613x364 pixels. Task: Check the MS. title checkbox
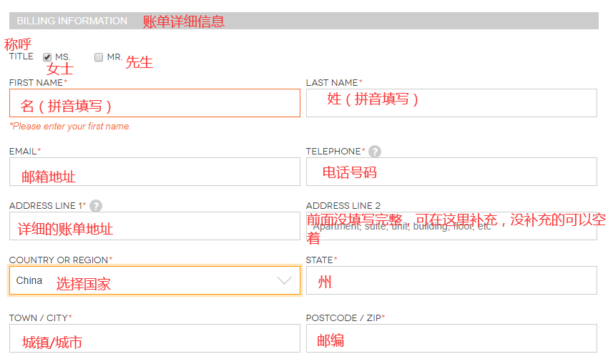(47, 57)
